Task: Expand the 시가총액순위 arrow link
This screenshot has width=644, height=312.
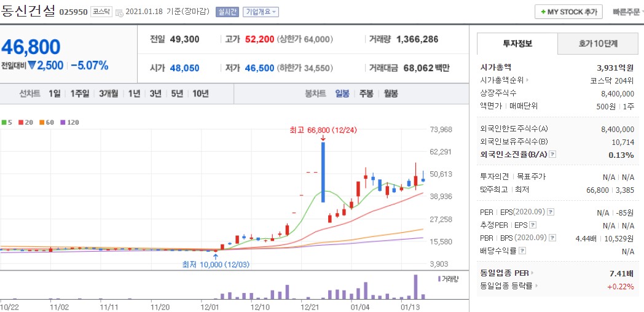Action: (527, 80)
